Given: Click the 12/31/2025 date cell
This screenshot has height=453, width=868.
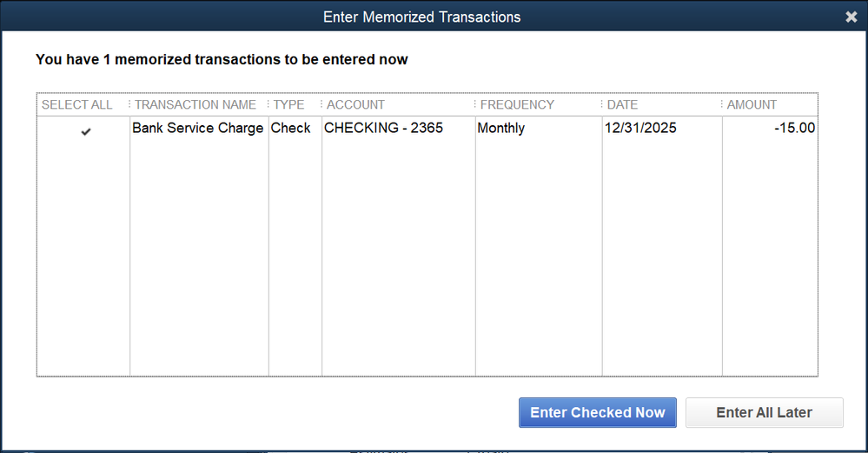Looking at the screenshot, I should coord(640,128).
